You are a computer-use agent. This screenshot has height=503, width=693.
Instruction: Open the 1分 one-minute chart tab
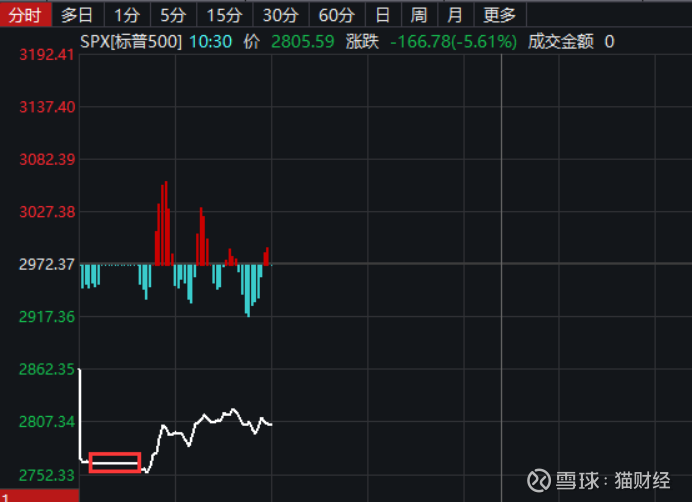point(127,15)
